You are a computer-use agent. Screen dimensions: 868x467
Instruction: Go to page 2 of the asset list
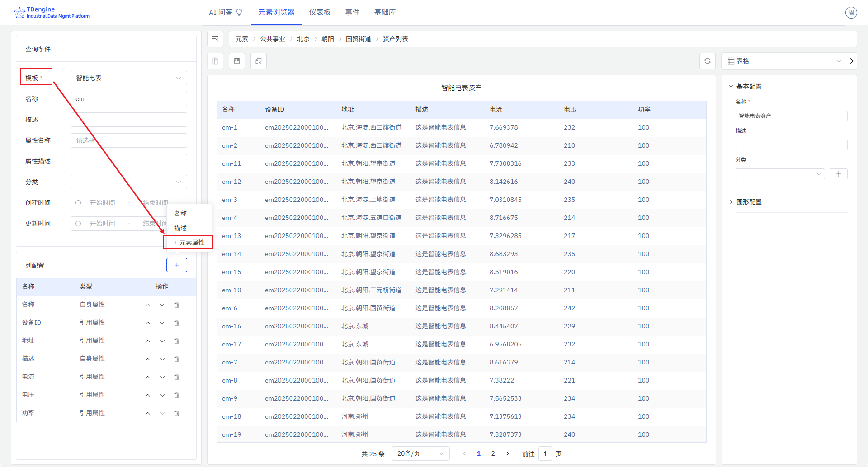click(493, 453)
